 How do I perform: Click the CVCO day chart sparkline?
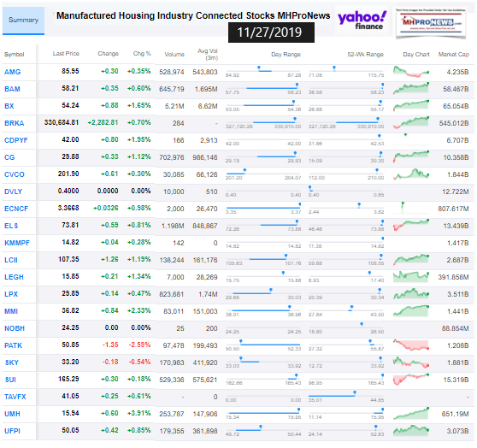coord(411,174)
